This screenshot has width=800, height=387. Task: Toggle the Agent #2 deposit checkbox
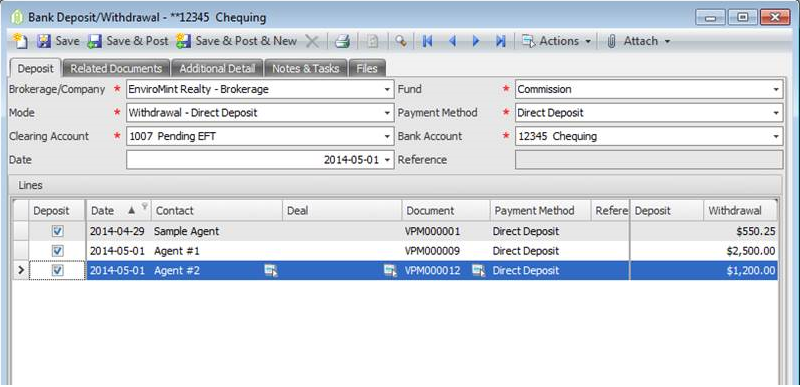[x=58, y=271]
